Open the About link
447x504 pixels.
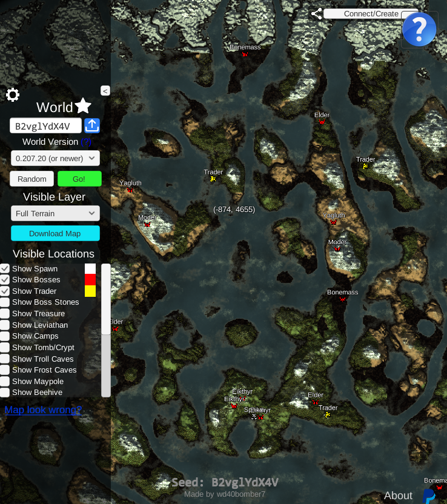398,496
